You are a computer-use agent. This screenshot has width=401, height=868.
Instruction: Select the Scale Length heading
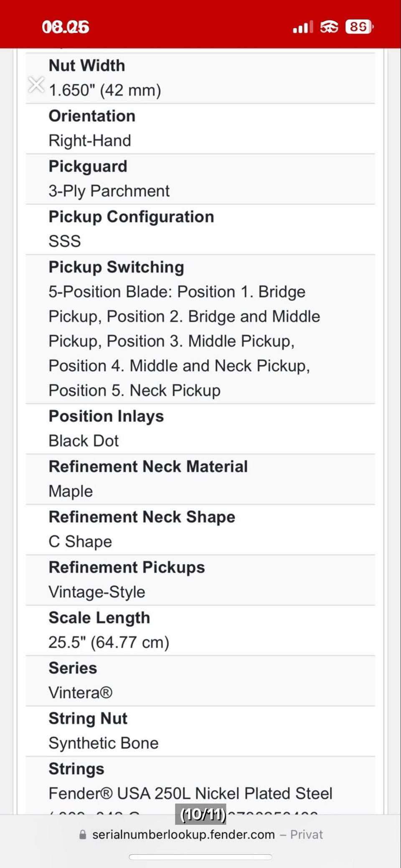pyautogui.click(x=99, y=618)
